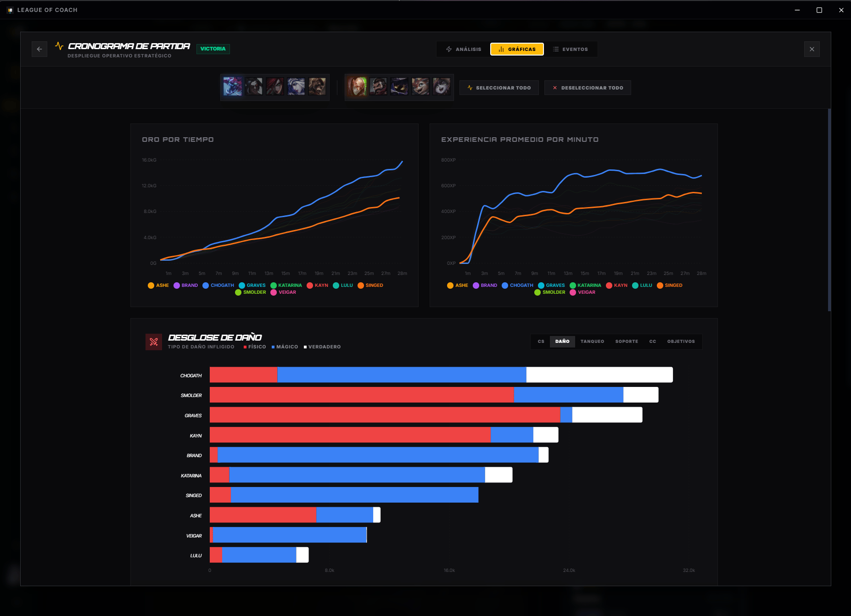851x616 pixels.
Task: Select the Veigar champion portrait
Action: click(399, 86)
